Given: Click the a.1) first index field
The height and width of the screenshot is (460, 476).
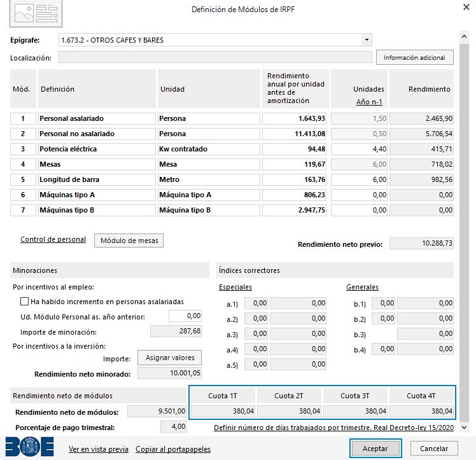Looking at the screenshot, I should point(256,303).
